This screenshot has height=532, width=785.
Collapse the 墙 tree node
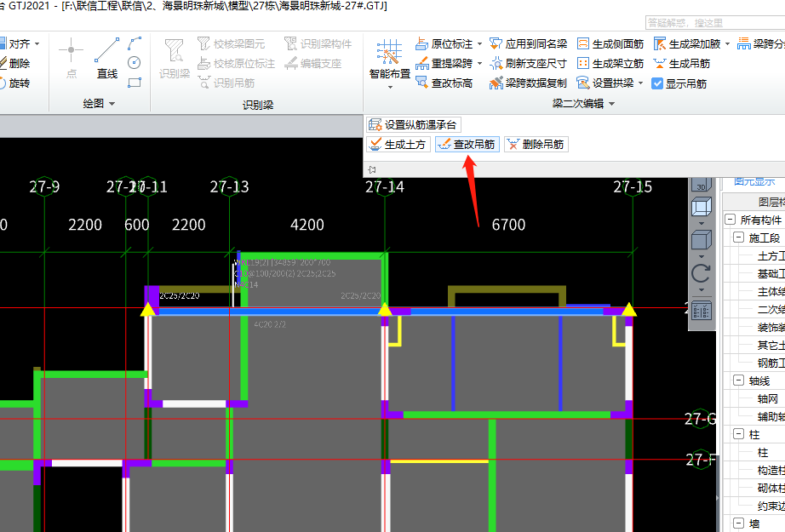(738, 523)
